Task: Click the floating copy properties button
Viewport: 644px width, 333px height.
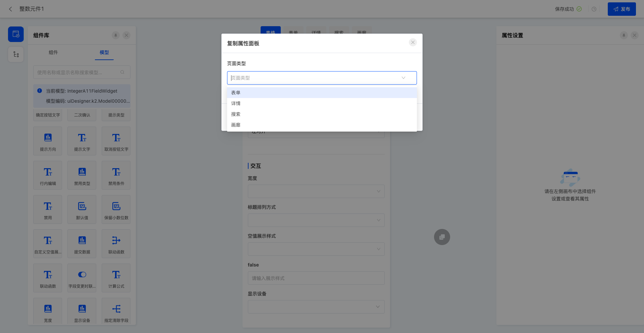Action: (x=442, y=237)
